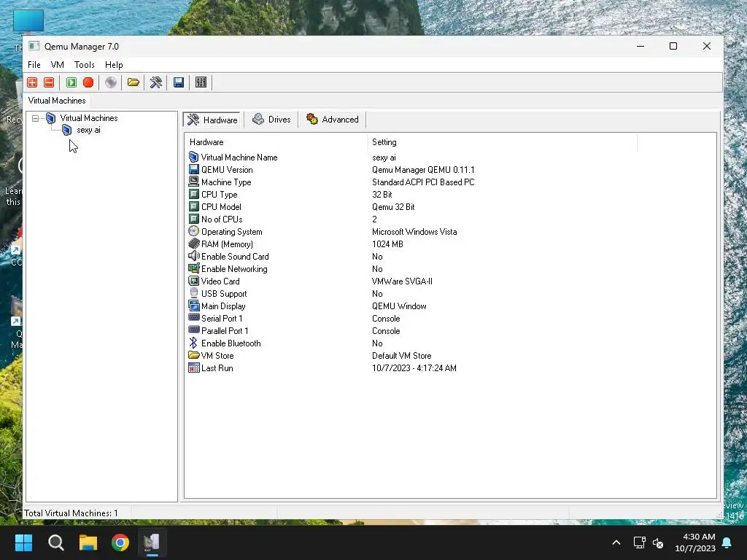Click the floppy disk save icon

[179, 82]
